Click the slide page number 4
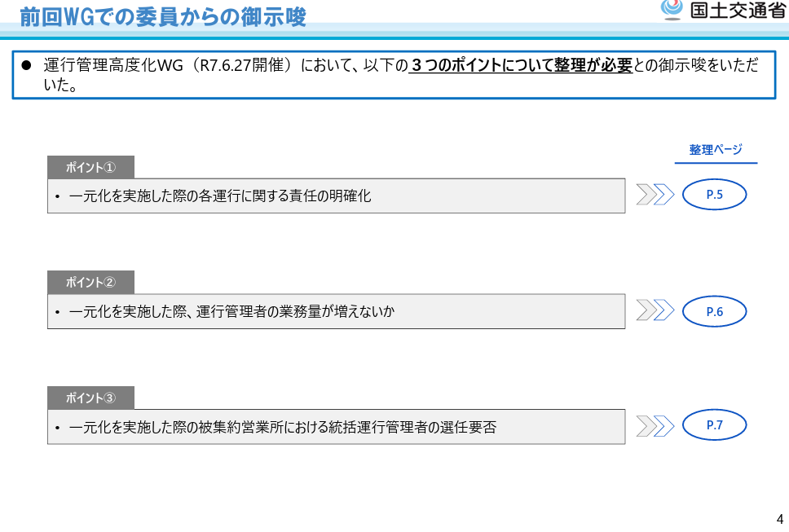This screenshot has width=789, height=532. (779, 519)
